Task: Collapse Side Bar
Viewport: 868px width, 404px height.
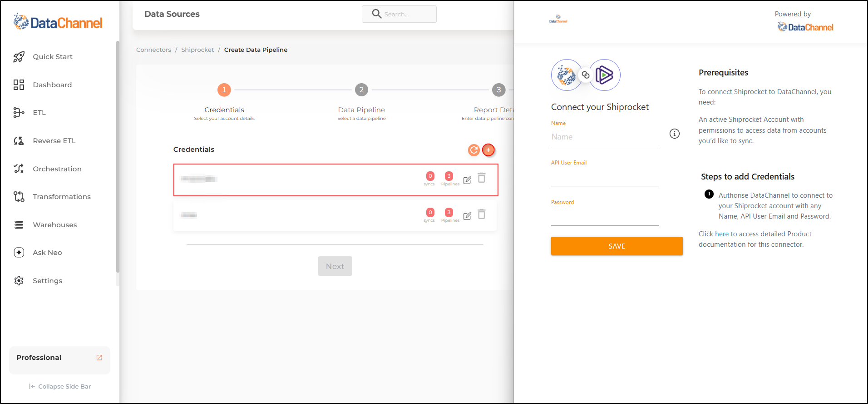Action: click(x=60, y=386)
